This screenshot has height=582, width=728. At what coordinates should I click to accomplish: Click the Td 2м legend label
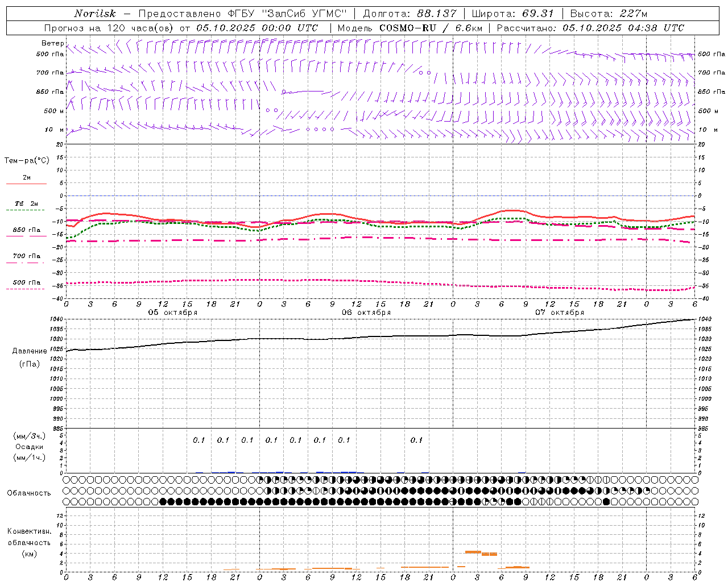27,203
